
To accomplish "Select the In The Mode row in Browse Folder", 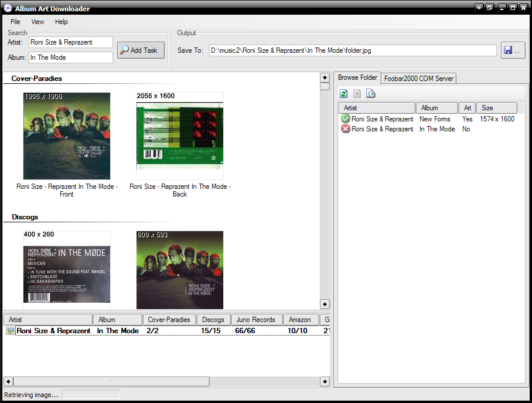I will tap(428, 129).
